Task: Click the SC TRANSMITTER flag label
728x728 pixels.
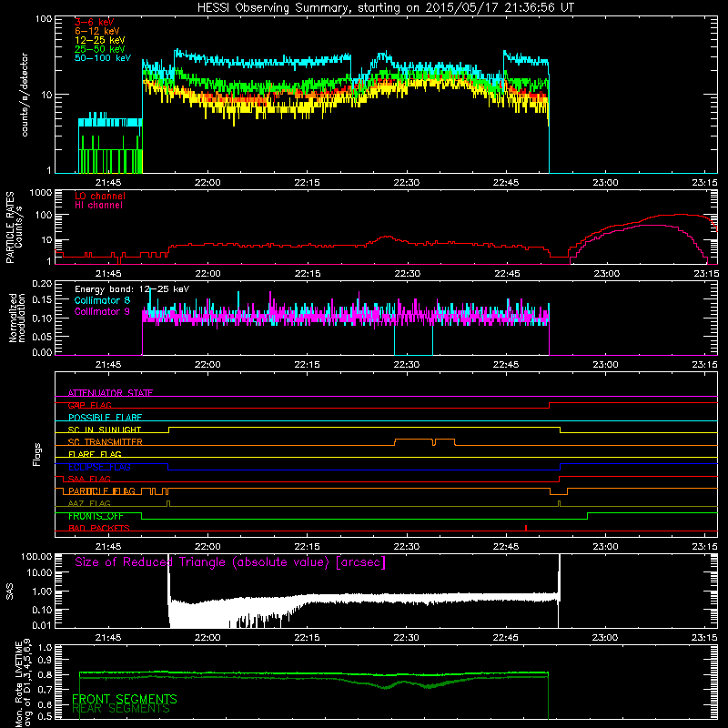Action: tap(106, 442)
